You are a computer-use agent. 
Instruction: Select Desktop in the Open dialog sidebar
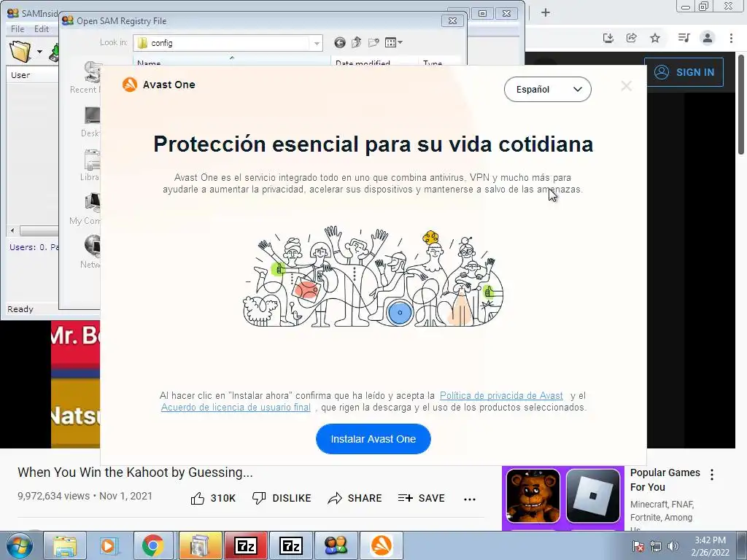(x=90, y=122)
